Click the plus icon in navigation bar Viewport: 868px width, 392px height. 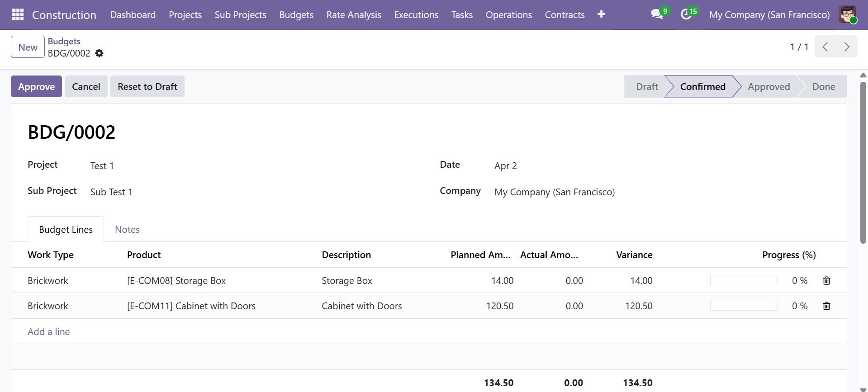tap(601, 14)
